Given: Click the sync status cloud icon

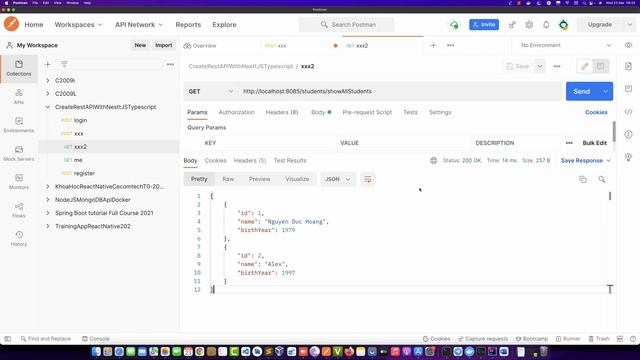Looking at the screenshot, I should [454, 25].
